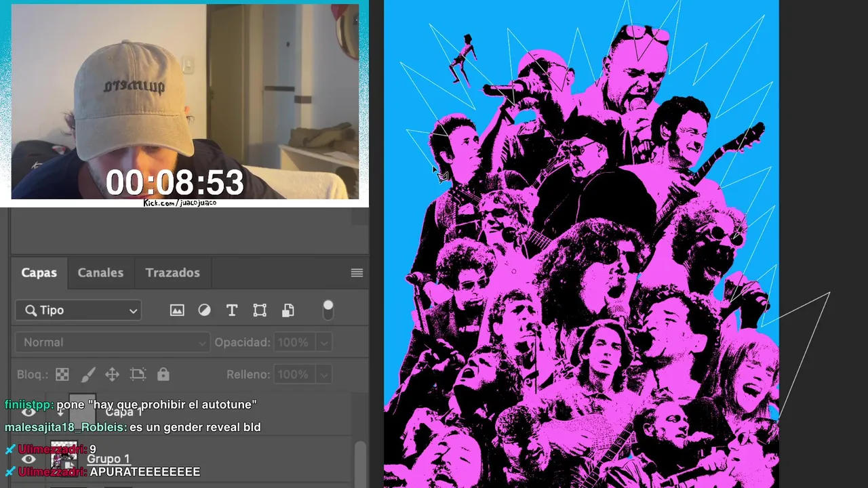Click the Opacidad 100% field

coord(294,342)
